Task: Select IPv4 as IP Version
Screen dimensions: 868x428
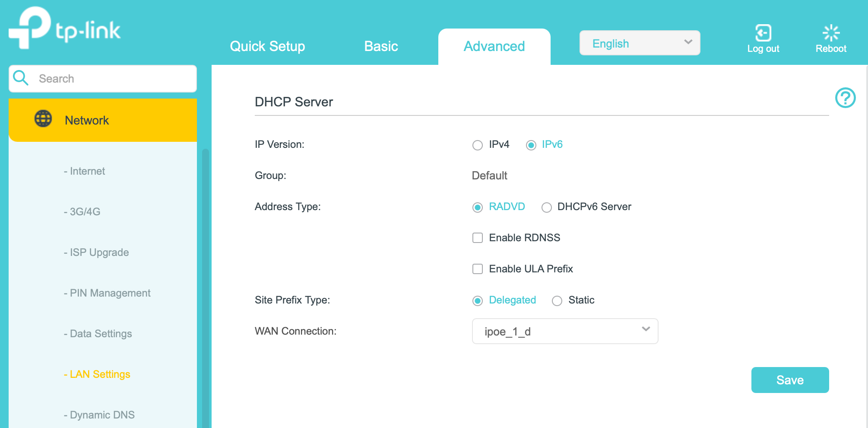Action: click(477, 145)
